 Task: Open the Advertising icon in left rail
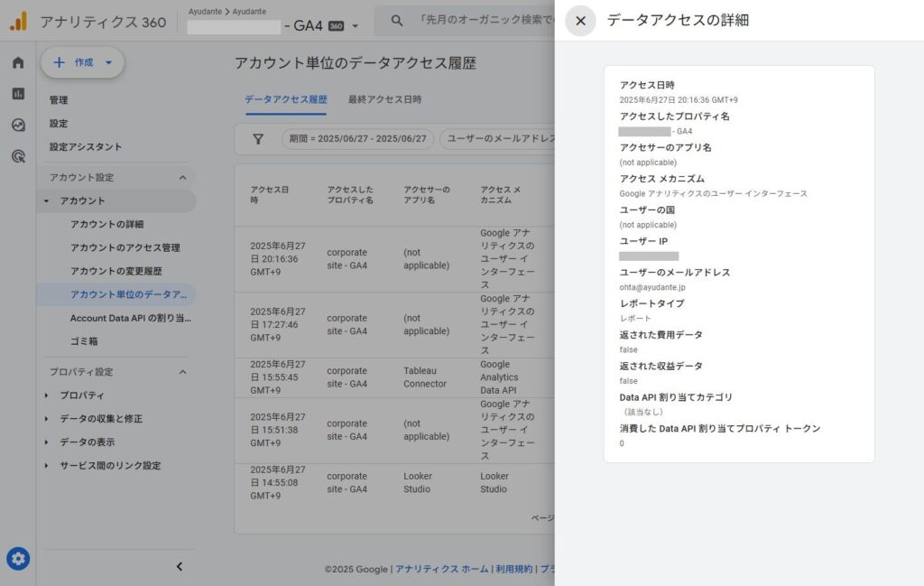click(x=18, y=156)
